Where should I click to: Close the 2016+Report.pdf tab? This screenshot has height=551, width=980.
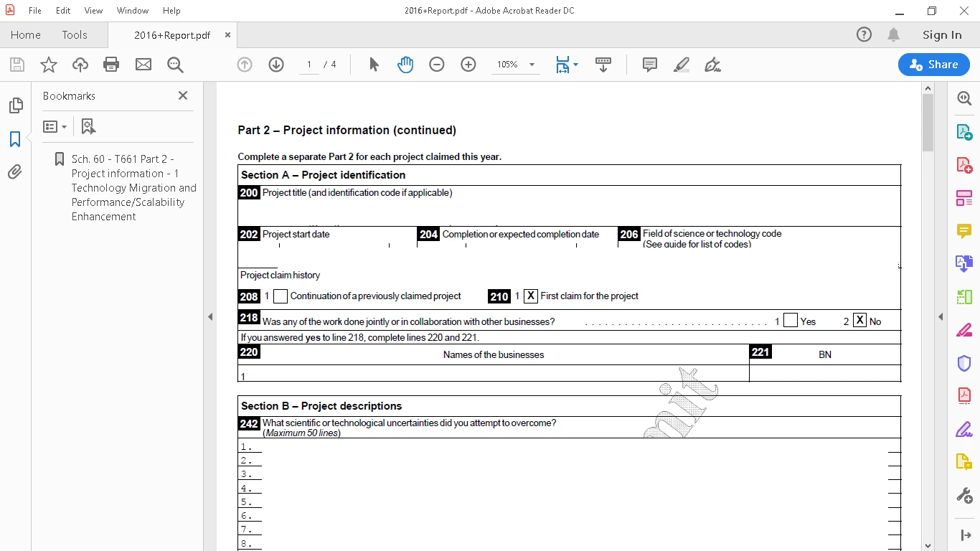(x=227, y=34)
